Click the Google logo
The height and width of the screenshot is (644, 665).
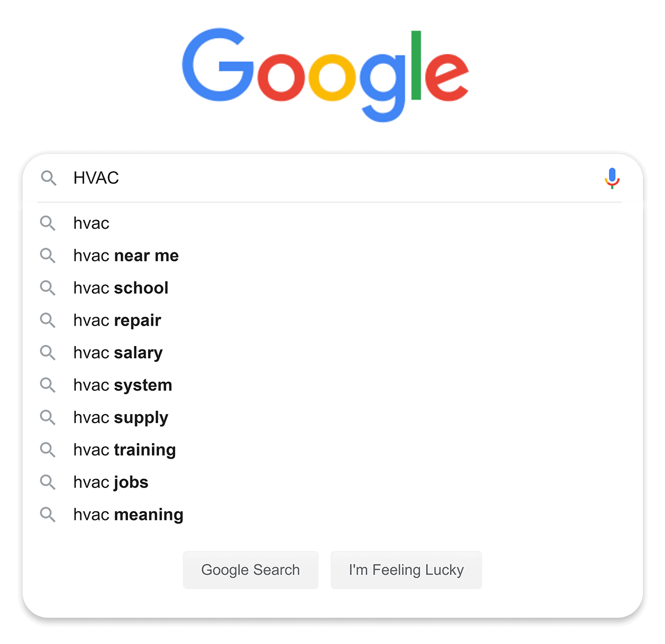[325, 74]
